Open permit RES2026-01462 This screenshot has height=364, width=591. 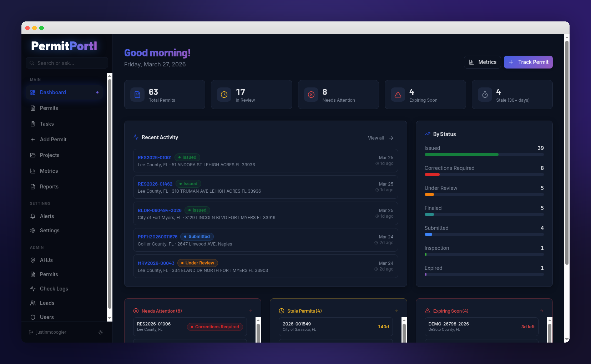[266, 187]
